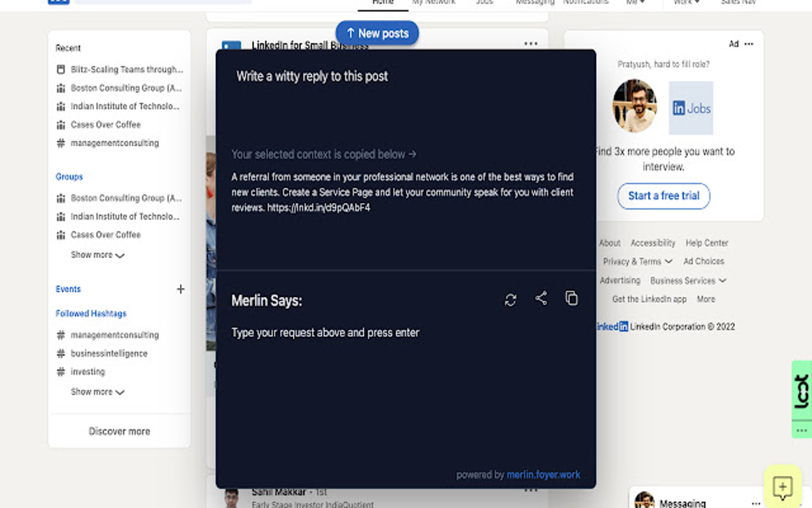This screenshot has width=812, height=508.
Task: Add a new event with the plus icon
Action: (x=181, y=289)
